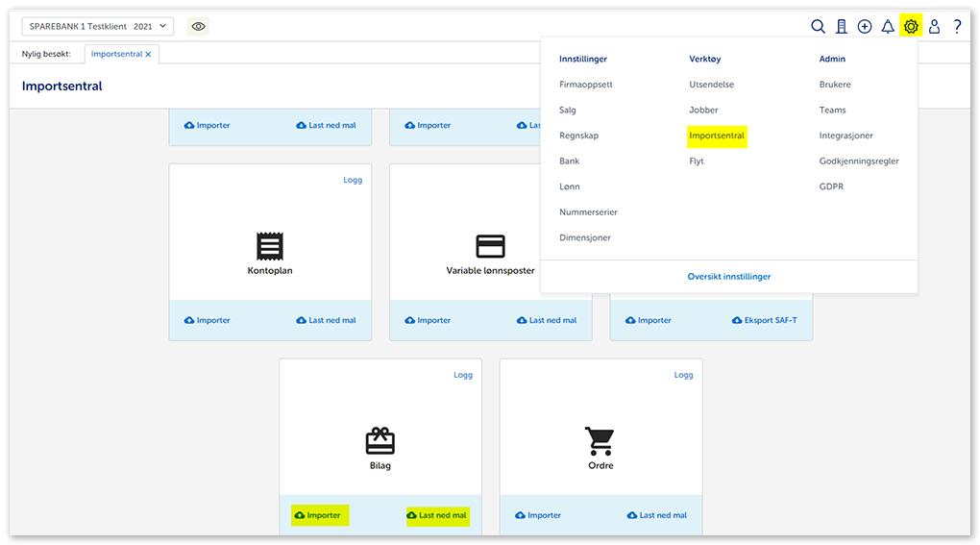This screenshot has width=980, height=545.
Task: Open the Logg link on Ordre card
Action: coord(683,375)
